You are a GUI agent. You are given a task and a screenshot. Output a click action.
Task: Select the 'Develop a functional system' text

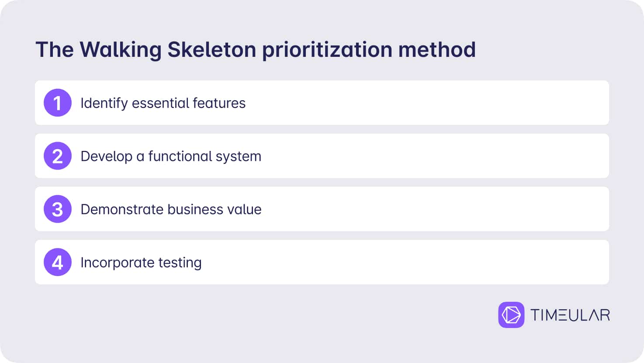(x=171, y=157)
